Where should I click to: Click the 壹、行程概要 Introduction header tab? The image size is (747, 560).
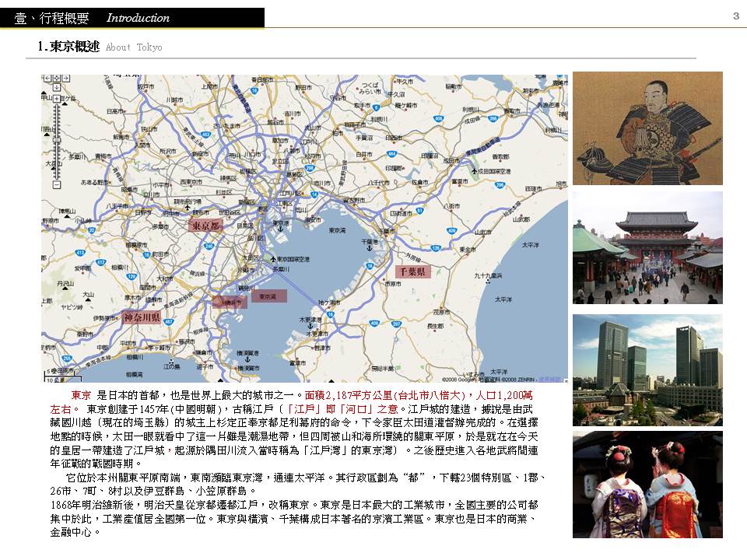(132, 17)
